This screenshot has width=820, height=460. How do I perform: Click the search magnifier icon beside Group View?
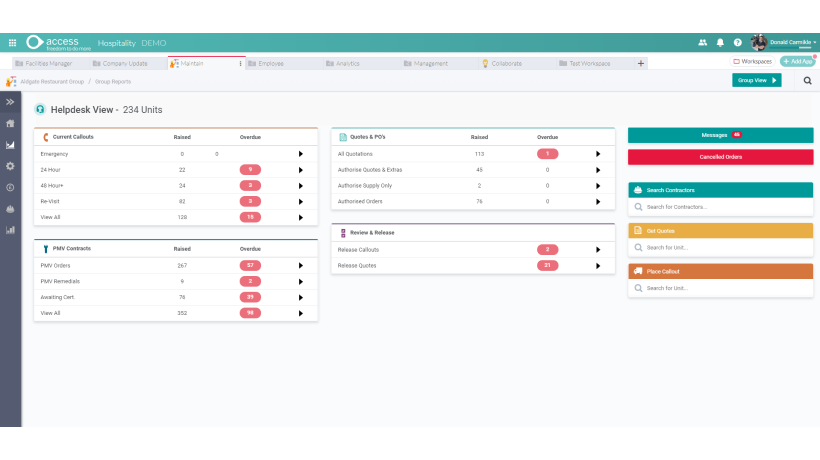807,80
